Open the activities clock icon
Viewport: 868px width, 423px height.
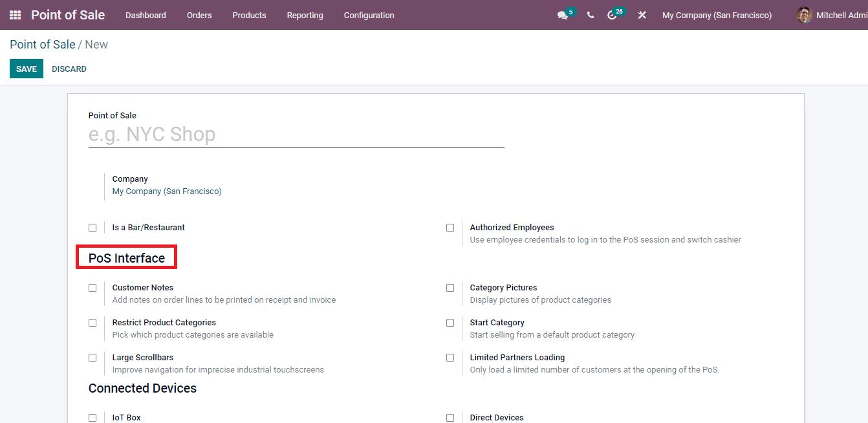(614, 14)
